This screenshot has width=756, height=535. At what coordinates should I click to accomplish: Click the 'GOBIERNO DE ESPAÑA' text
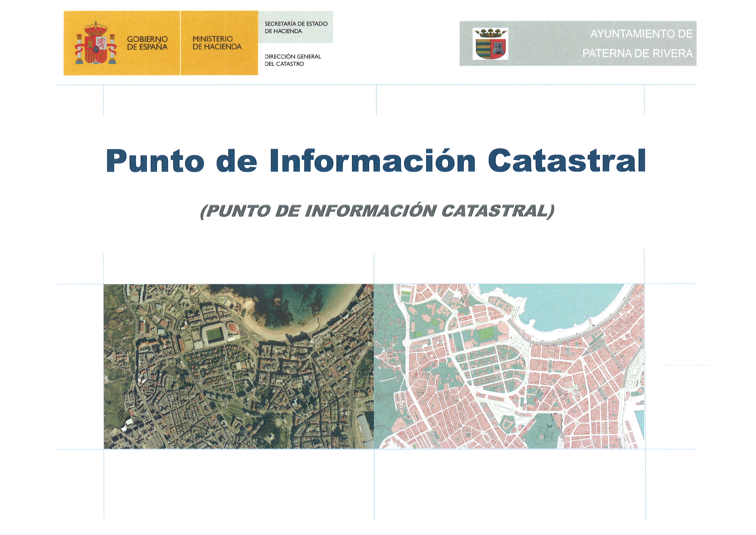coord(147,43)
